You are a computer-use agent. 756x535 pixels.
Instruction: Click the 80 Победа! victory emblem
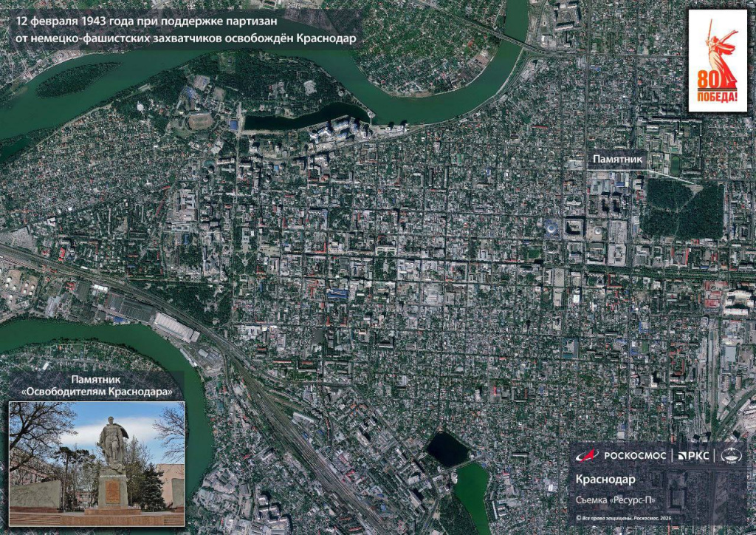tap(718, 61)
